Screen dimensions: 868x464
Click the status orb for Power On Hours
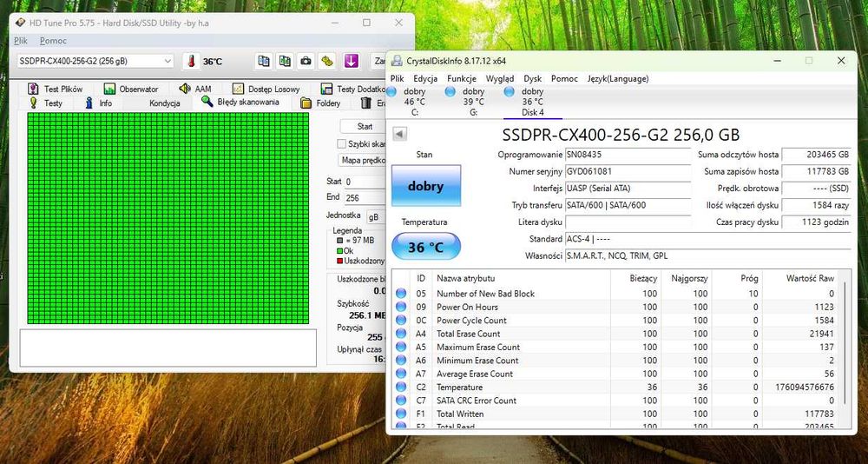(401, 307)
